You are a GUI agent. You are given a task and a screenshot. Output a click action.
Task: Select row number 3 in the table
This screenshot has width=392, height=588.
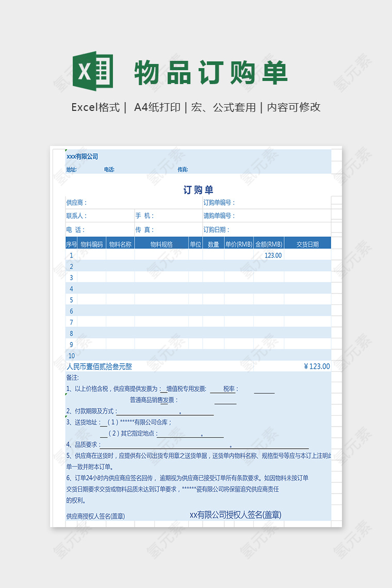[71, 278]
